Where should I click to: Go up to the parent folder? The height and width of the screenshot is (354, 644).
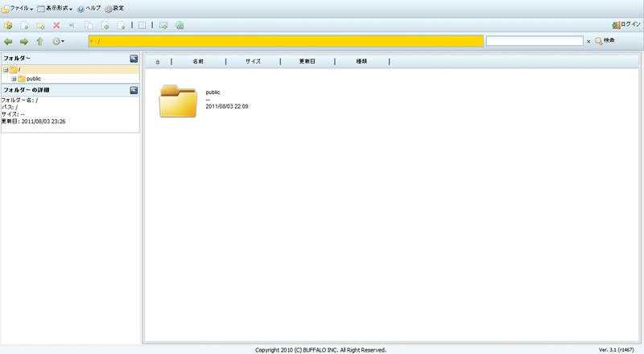[x=39, y=41]
